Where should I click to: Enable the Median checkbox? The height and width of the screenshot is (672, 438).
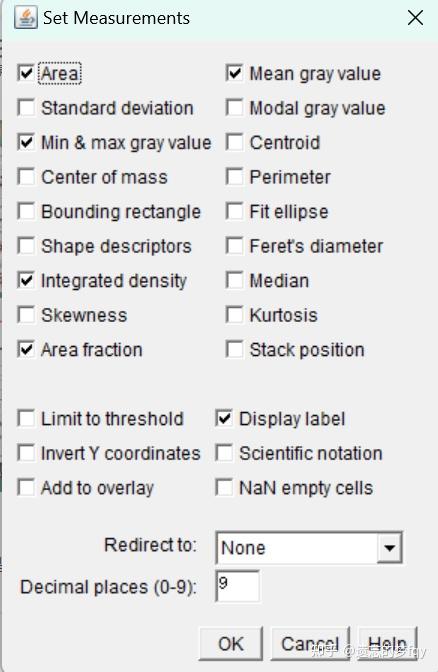pos(234,280)
